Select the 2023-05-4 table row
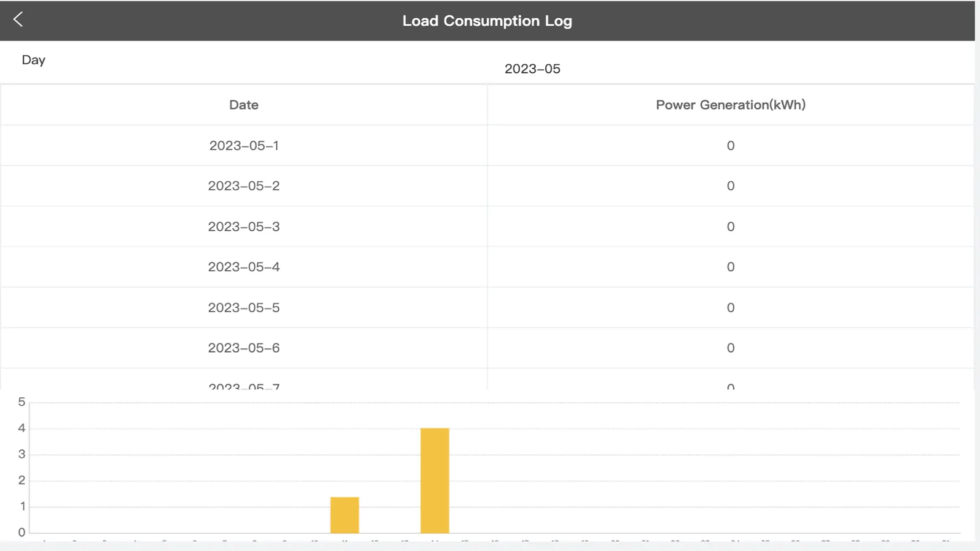The width and height of the screenshot is (980, 551). [243, 266]
